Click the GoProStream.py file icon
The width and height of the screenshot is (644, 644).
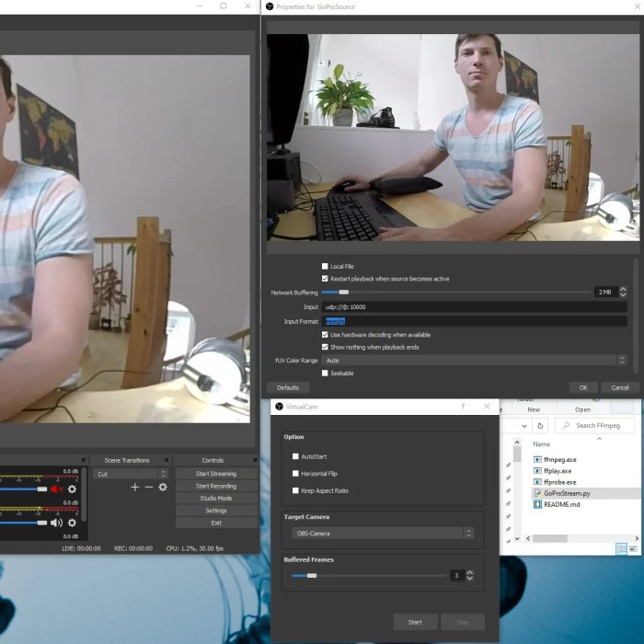[537, 493]
